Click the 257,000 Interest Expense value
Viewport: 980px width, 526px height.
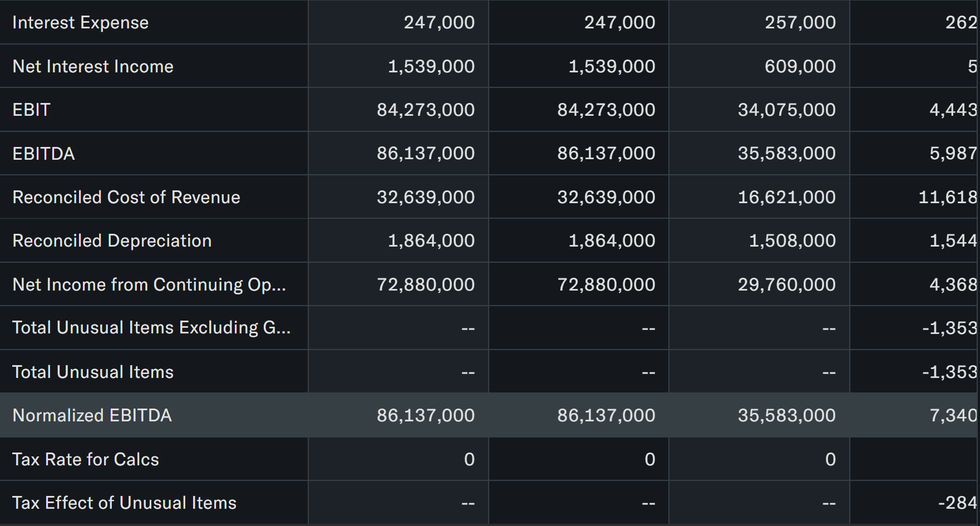pos(800,23)
